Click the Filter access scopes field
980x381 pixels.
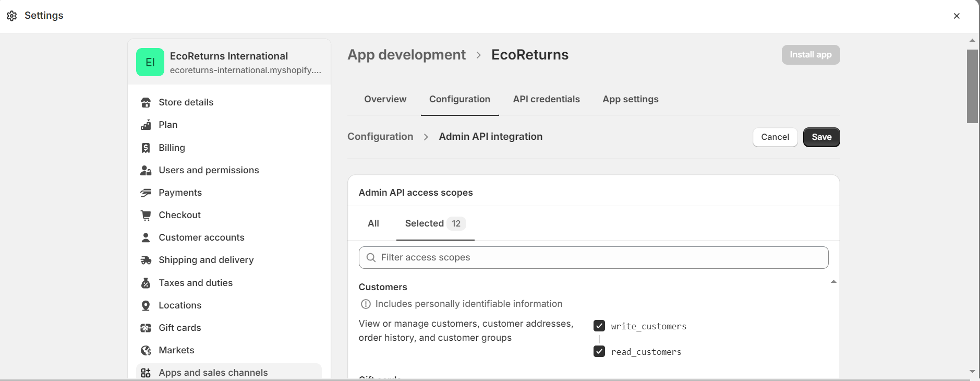594,258
